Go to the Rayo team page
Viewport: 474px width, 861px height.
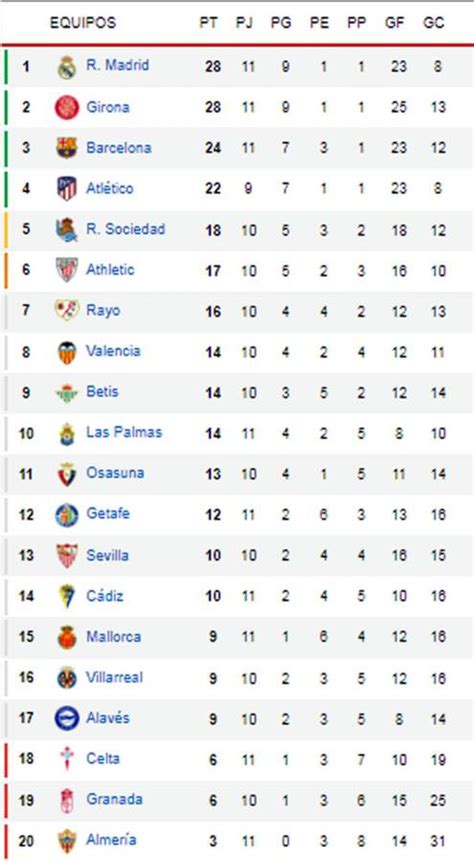point(103,310)
